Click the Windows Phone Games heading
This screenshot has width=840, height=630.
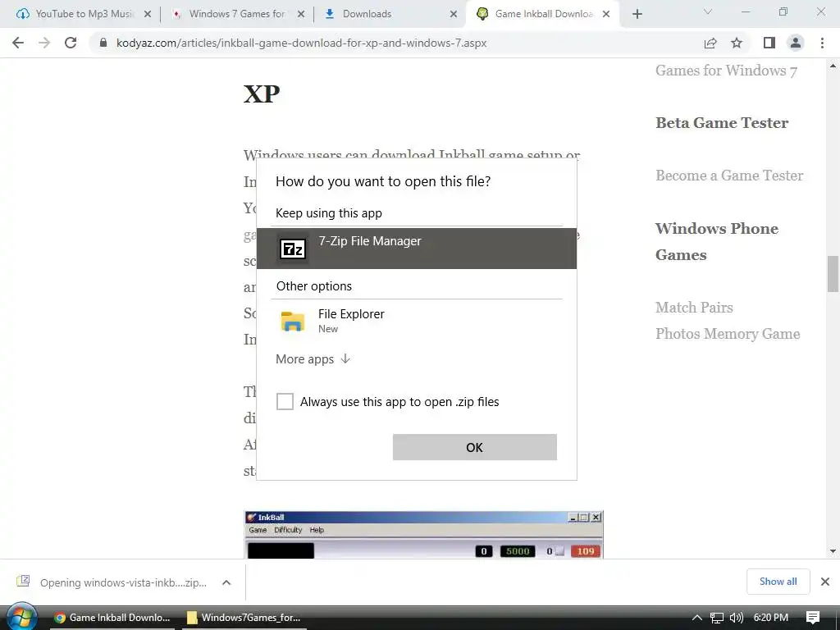pyautogui.click(x=717, y=242)
